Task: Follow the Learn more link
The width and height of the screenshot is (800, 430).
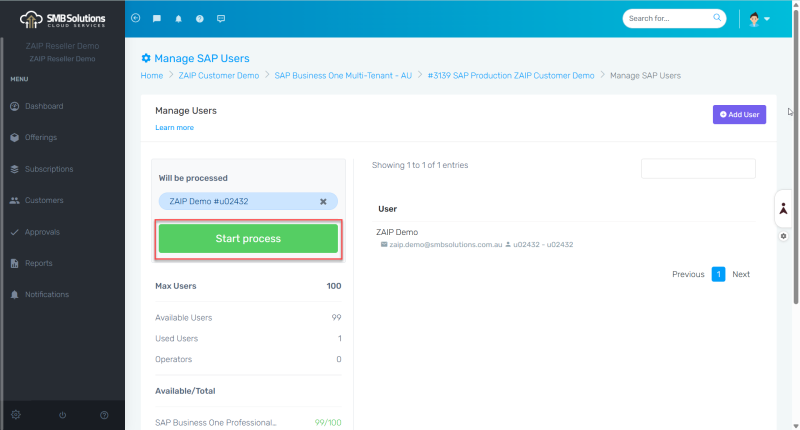Action: tap(174, 128)
